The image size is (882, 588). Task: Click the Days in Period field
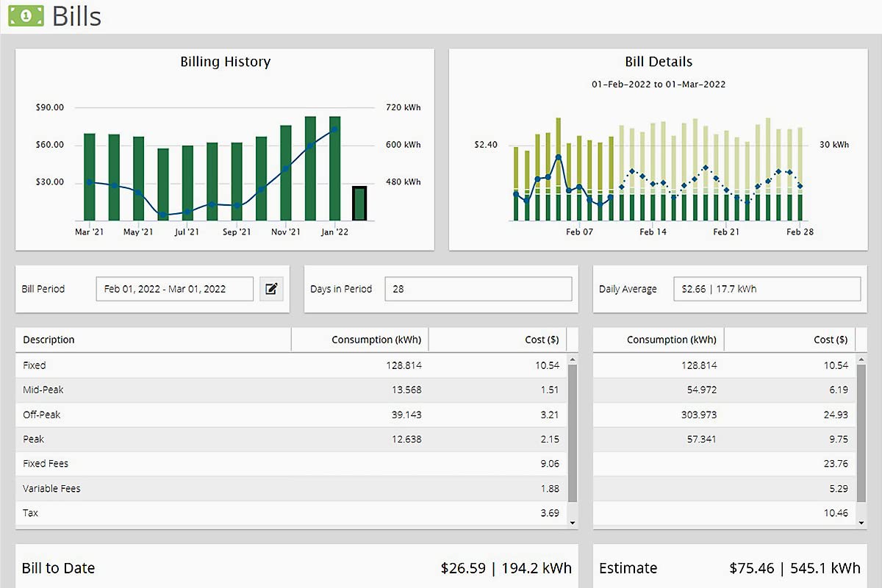tap(478, 289)
